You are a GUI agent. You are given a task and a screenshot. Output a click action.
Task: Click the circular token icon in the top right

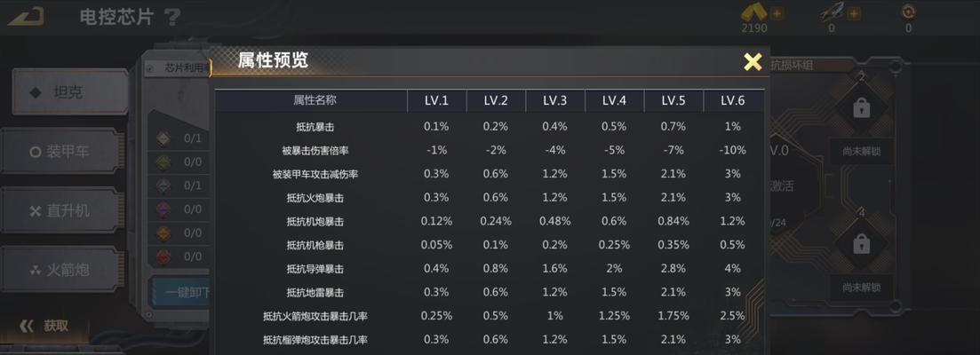(x=908, y=12)
